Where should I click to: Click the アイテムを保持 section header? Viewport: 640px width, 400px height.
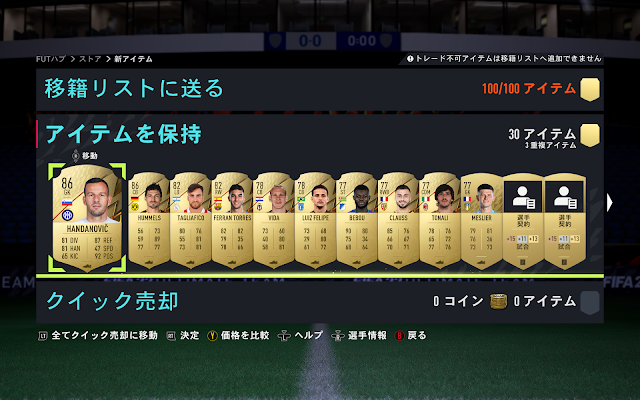click(x=123, y=134)
